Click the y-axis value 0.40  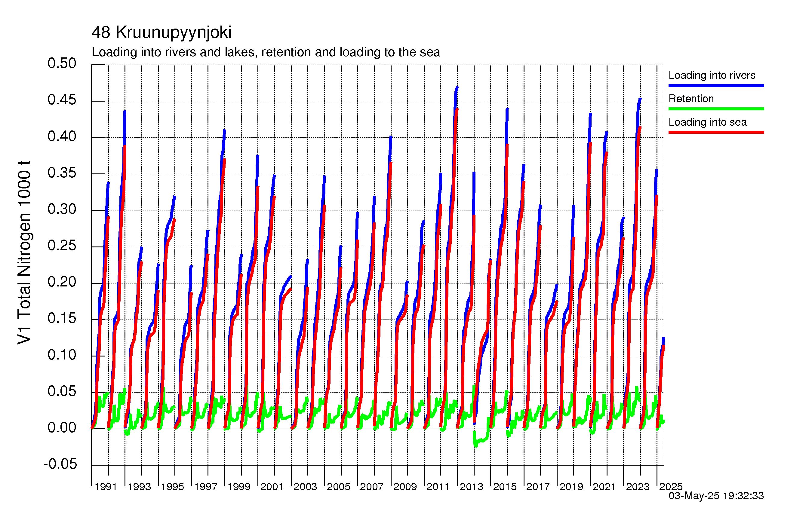pyautogui.click(x=62, y=136)
